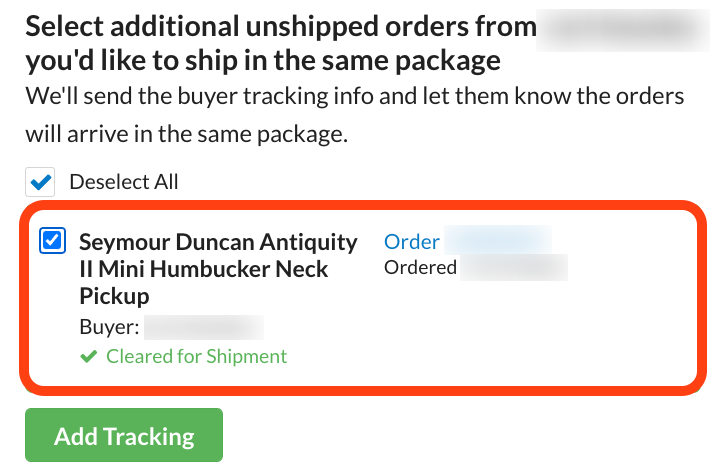The height and width of the screenshot is (473, 719).
Task: Select the Seymour Duncan Antiquity product title
Action: [x=217, y=243]
